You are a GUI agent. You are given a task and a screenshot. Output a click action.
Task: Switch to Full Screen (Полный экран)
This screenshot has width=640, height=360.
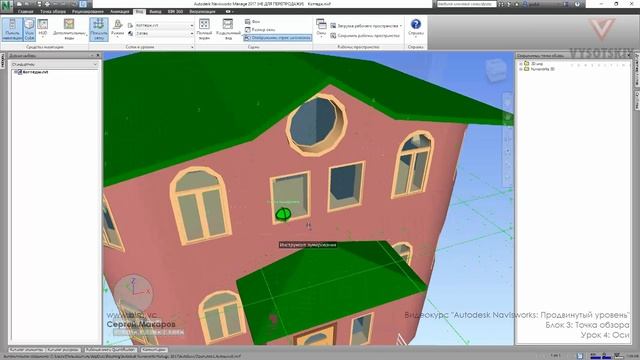204,29
